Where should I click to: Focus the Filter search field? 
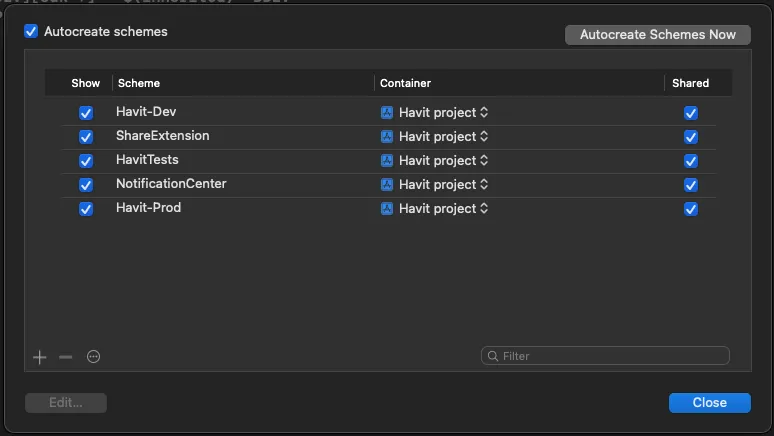(x=612, y=356)
